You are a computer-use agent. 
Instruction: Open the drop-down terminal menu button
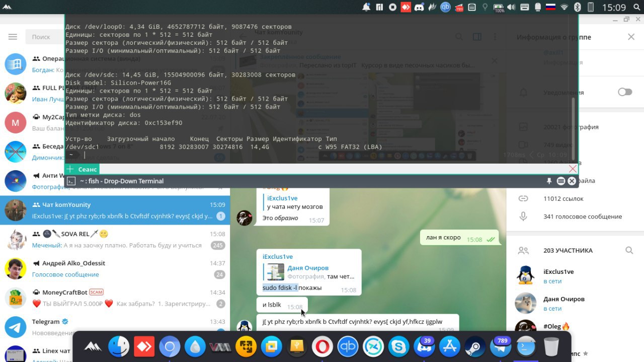[x=561, y=181]
